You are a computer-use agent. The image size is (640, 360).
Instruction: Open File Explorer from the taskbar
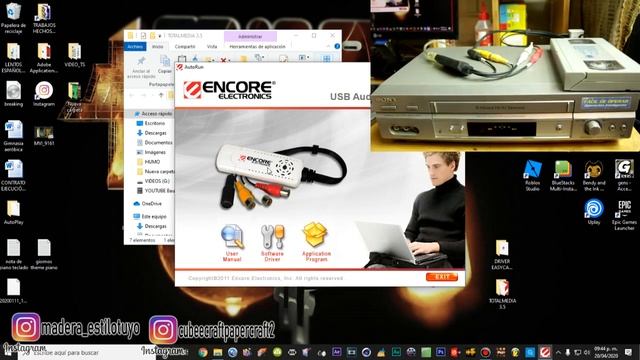(218, 352)
